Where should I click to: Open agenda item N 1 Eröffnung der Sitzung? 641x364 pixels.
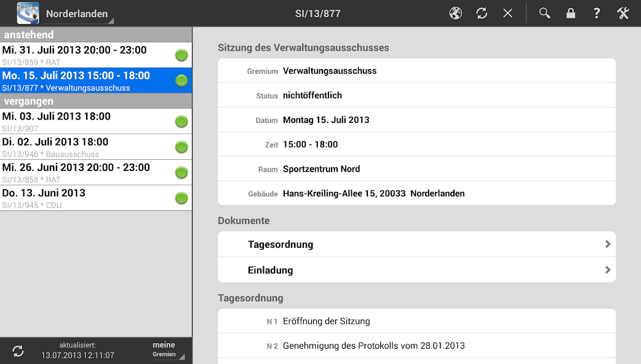pyautogui.click(x=416, y=321)
